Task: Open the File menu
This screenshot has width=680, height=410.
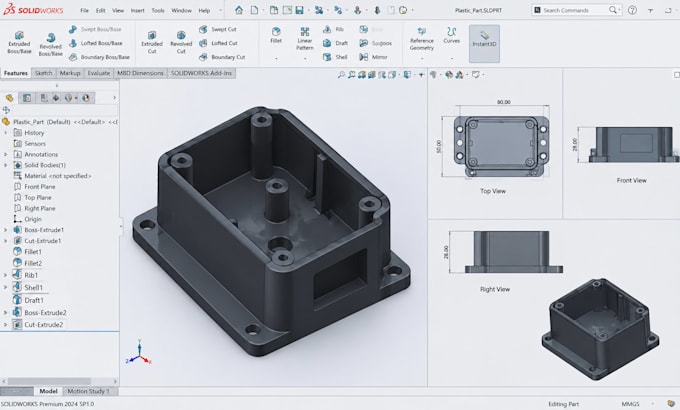Action: coord(85,10)
